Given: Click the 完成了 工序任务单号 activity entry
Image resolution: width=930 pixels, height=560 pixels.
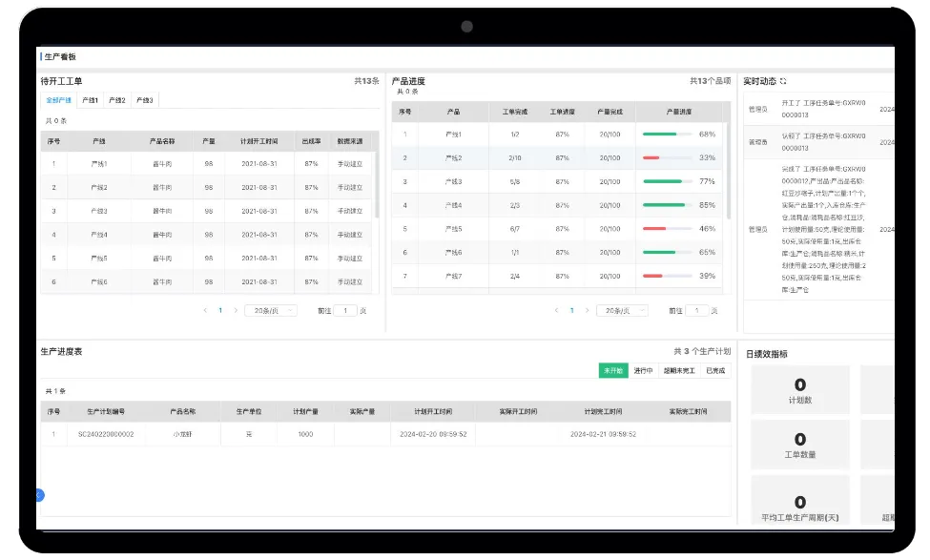Looking at the screenshot, I should (x=821, y=229).
